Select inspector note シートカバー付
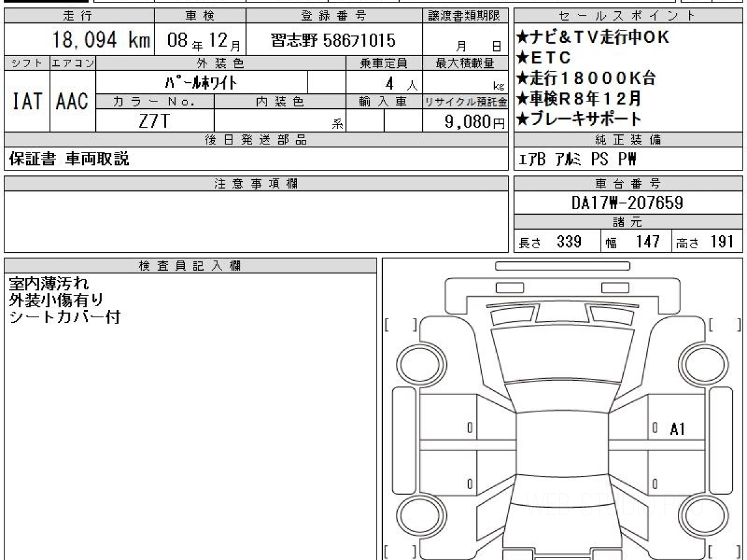Image resolution: width=747 pixels, height=560 pixels. pos(64,317)
